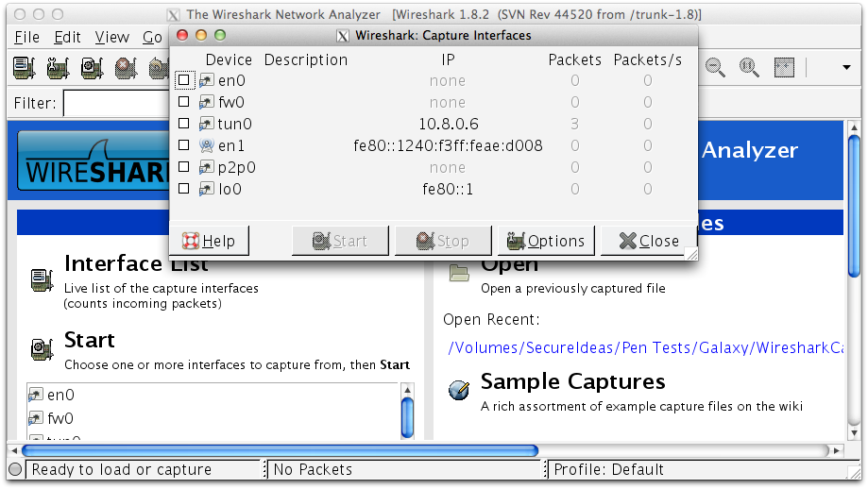
Task: Click the Ready to load or capture status text
Action: point(122,469)
